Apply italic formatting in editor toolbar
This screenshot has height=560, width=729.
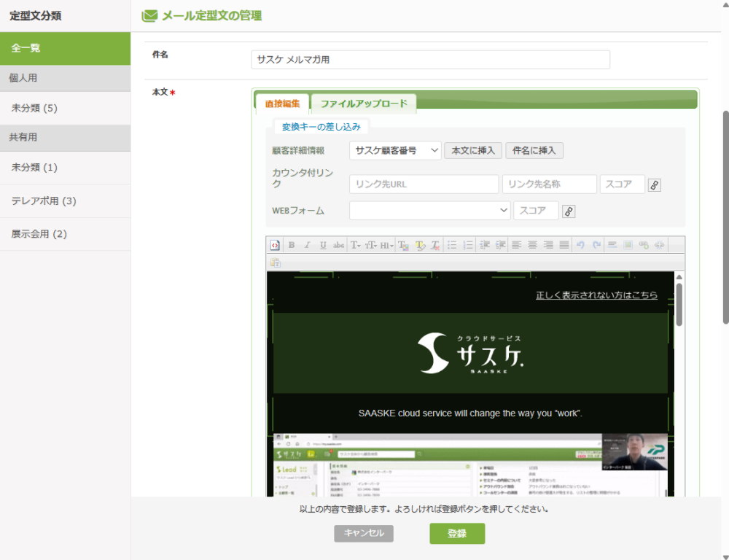[307, 245]
